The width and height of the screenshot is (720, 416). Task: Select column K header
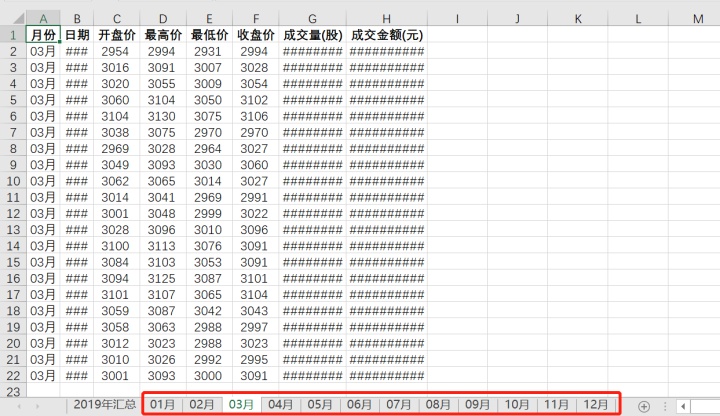coord(578,19)
